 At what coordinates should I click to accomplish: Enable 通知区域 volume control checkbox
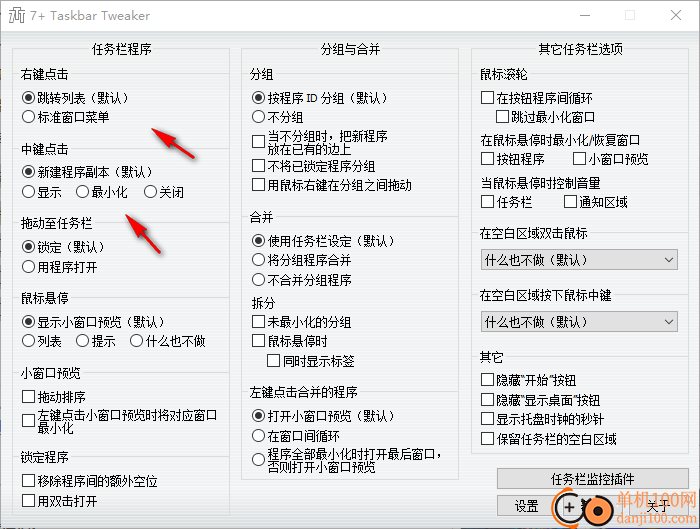tap(570, 202)
